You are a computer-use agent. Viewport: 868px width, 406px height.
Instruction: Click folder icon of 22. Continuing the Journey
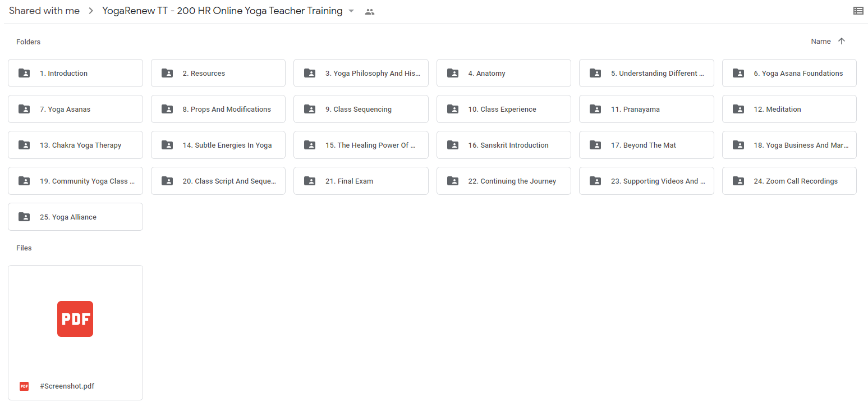pyautogui.click(x=453, y=181)
